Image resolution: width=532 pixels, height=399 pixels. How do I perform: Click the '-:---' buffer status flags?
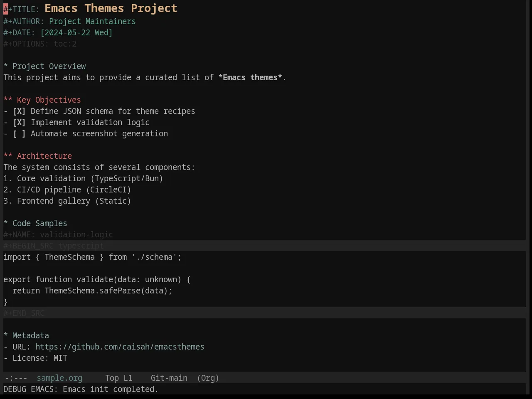point(16,378)
